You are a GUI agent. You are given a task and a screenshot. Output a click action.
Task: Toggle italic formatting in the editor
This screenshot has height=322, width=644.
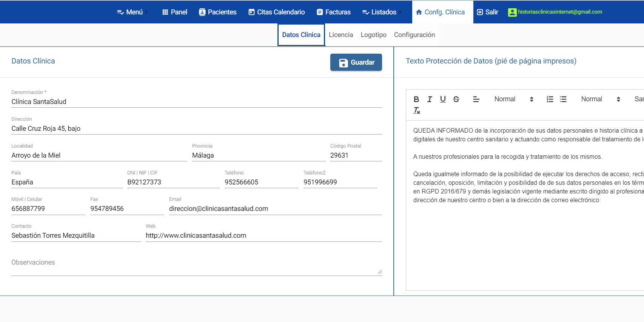430,99
